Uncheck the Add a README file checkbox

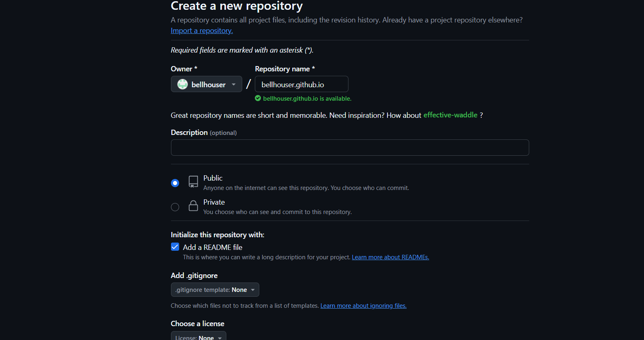175,247
